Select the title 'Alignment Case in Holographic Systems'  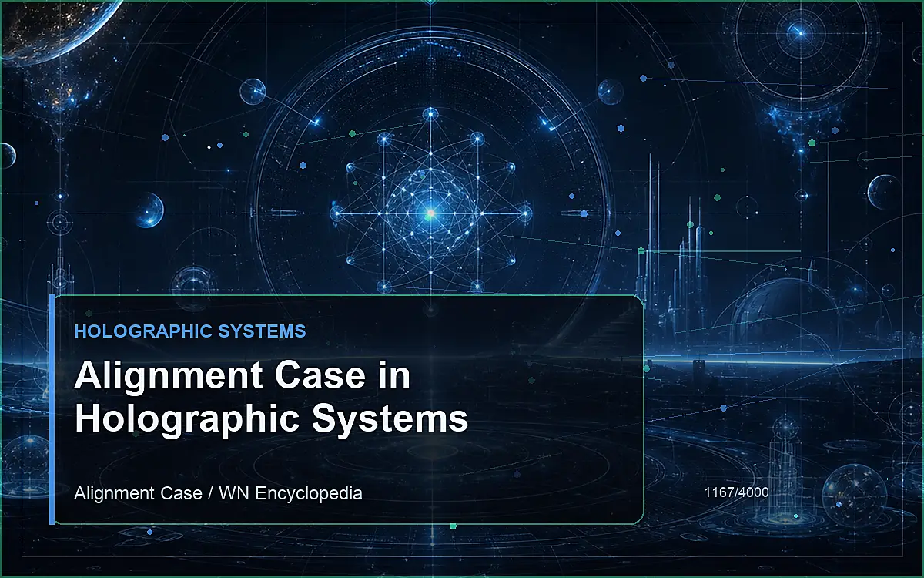(271, 398)
